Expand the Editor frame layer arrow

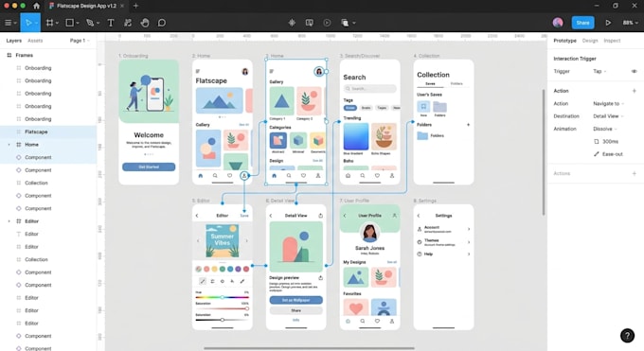tap(9, 221)
